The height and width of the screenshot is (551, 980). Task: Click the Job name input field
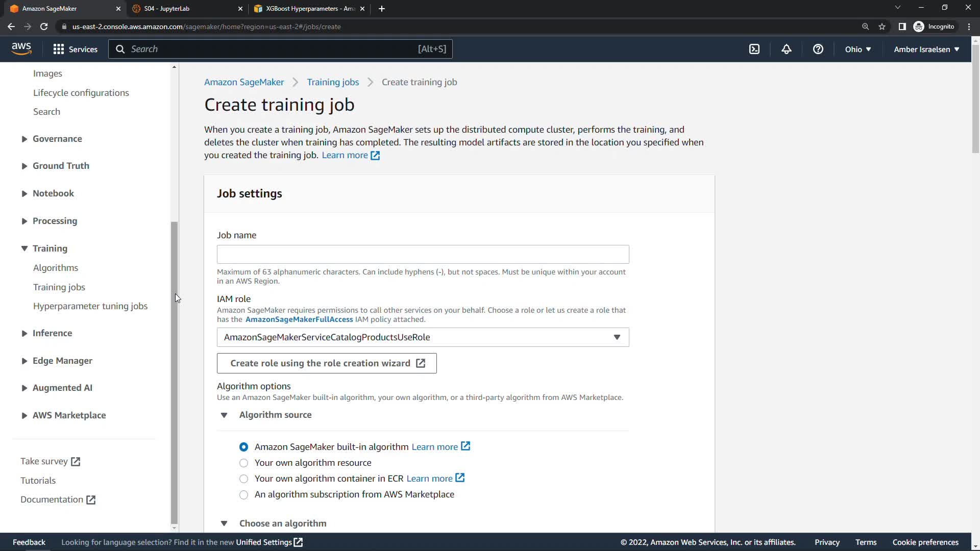pos(423,254)
